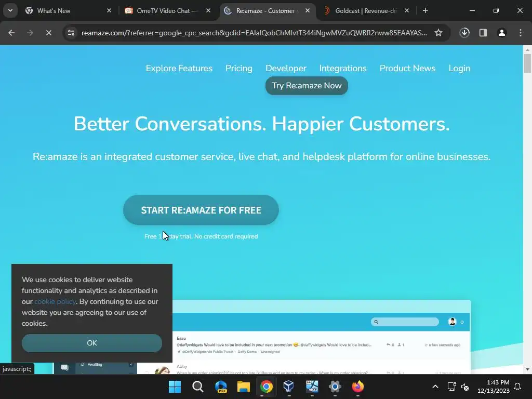This screenshot has width=532, height=399.
Task: View site information icon in address bar
Action: [x=71, y=33]
